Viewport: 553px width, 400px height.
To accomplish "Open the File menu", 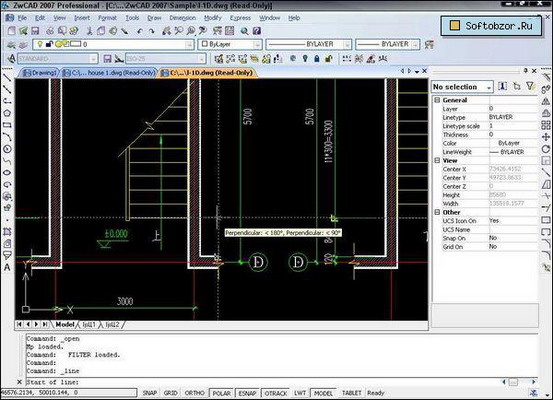I will coord(22,18).
